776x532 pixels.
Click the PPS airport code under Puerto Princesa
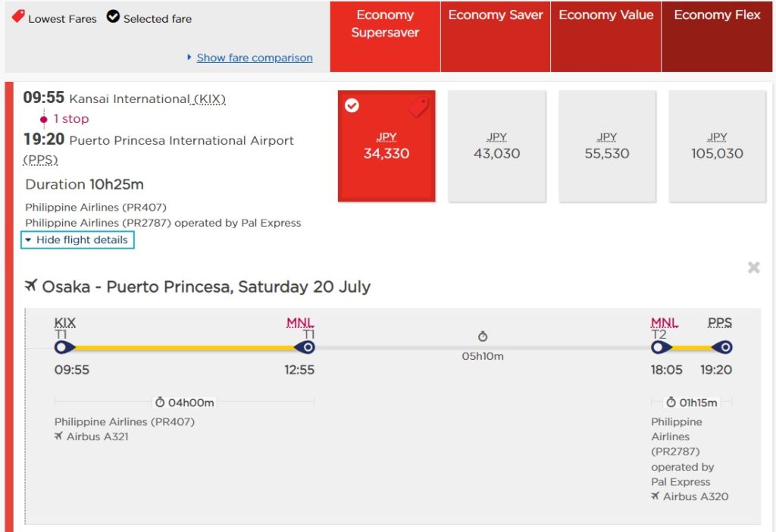pyautogui.click(x=41, y=160)
